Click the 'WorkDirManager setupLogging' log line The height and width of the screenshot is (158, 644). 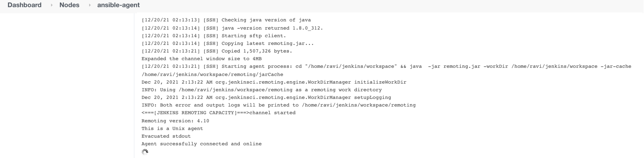pos(266,97)
